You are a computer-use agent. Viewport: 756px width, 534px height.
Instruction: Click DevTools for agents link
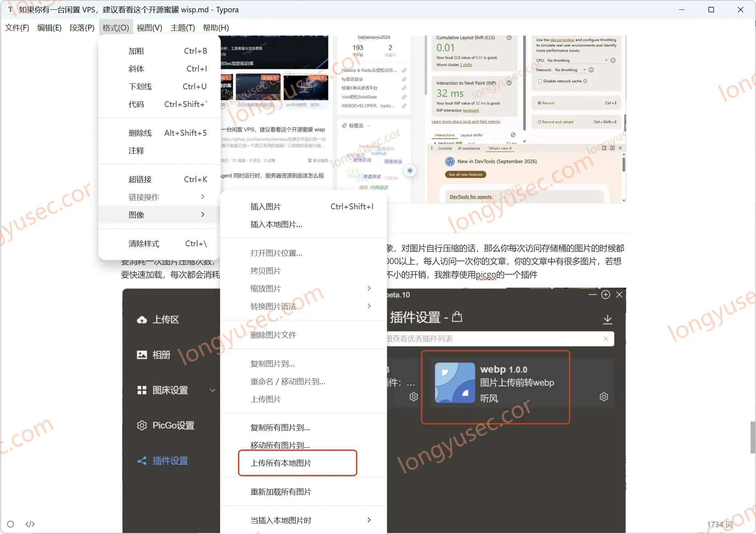[x=471, y=197]
